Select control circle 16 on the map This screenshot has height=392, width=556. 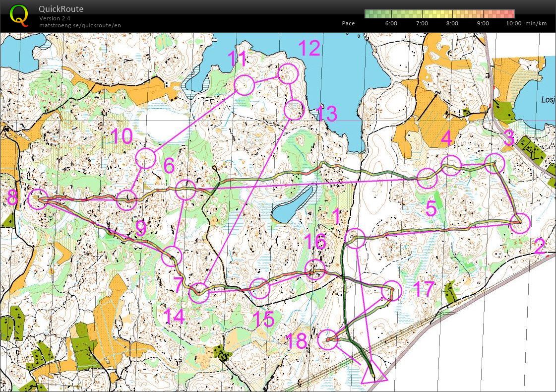315,269
